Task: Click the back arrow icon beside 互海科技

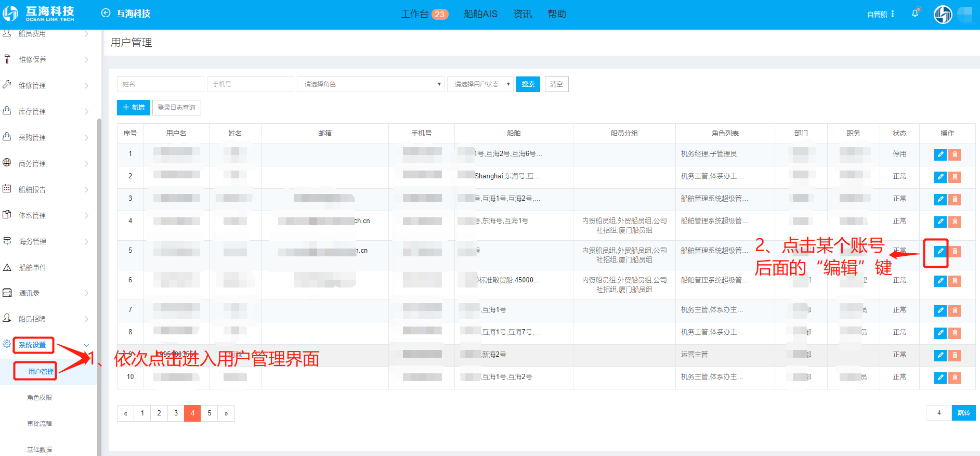Action: [x=106, y=13]
